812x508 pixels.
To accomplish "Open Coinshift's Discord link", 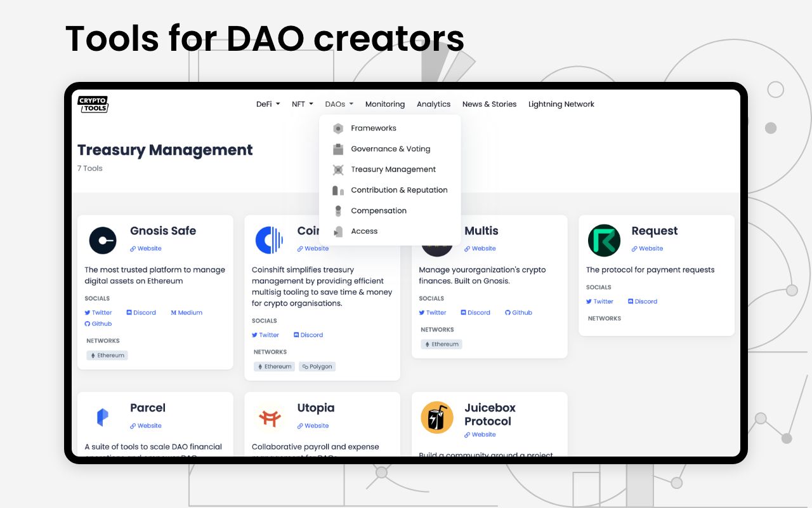I will tap(308, 335).
